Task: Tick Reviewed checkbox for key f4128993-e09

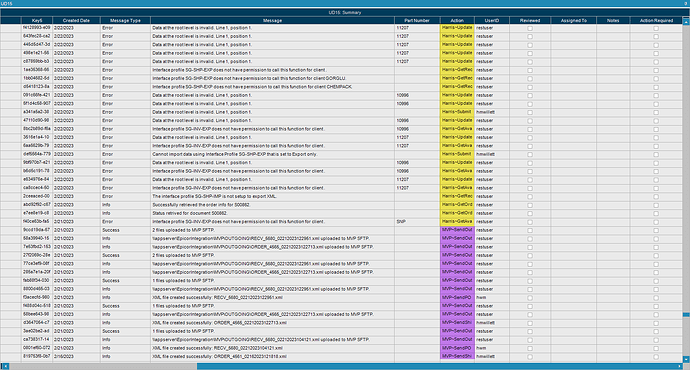Action: (530, 28)
